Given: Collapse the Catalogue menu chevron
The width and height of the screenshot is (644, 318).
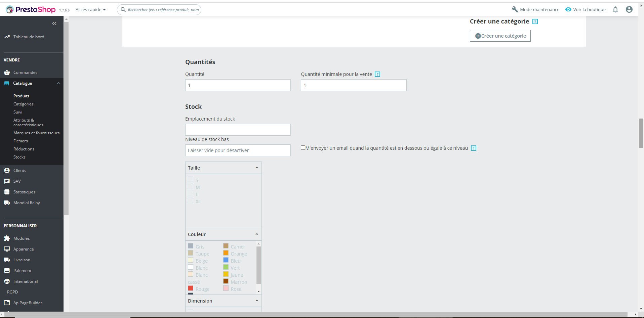Looking at the screenshot, I should [x=58, y=83].
